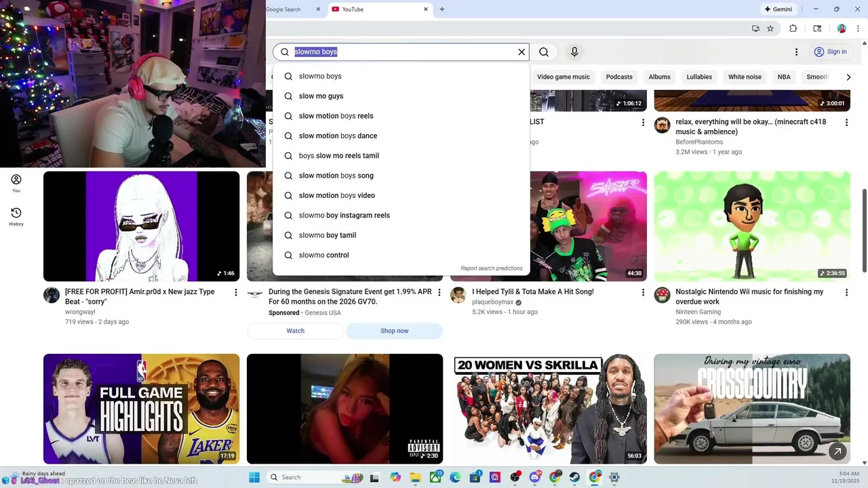Viewport: 868px width, 488px height.
Task: Open Ninteen Gaming channel link
Action: point(698,312)
